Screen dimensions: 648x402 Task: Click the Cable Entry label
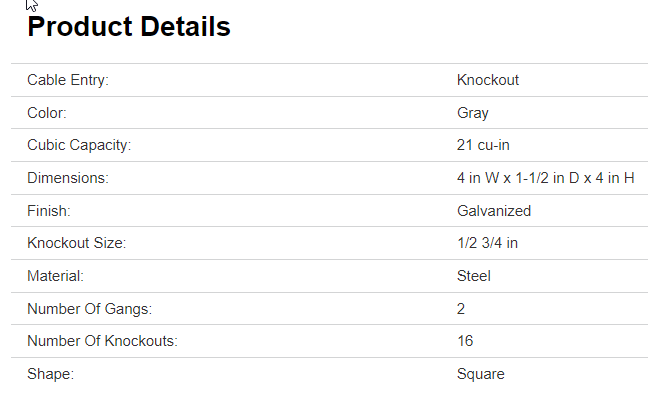point(68,80)
